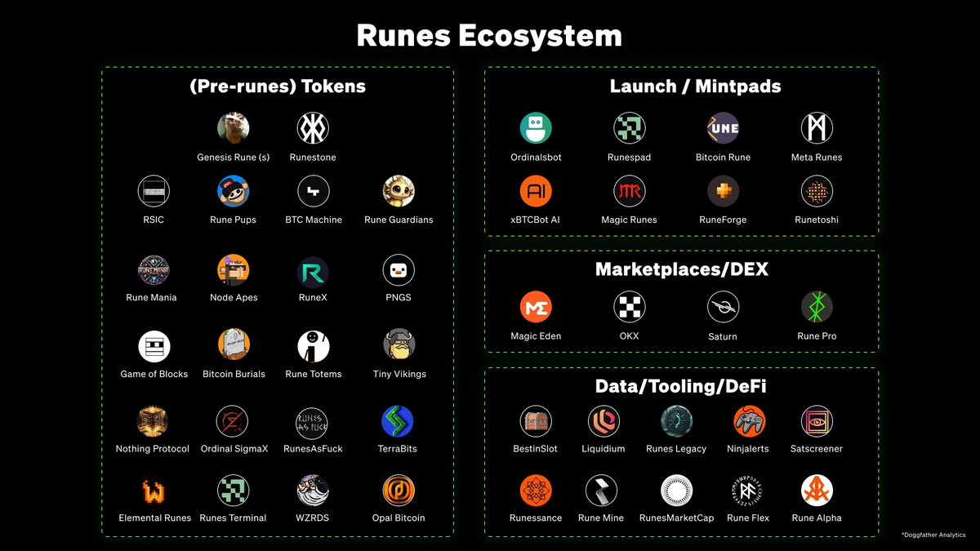Open the Runespad icon
Image resolution: width=980 pixels, height=551 pixels.
[630, 128]
